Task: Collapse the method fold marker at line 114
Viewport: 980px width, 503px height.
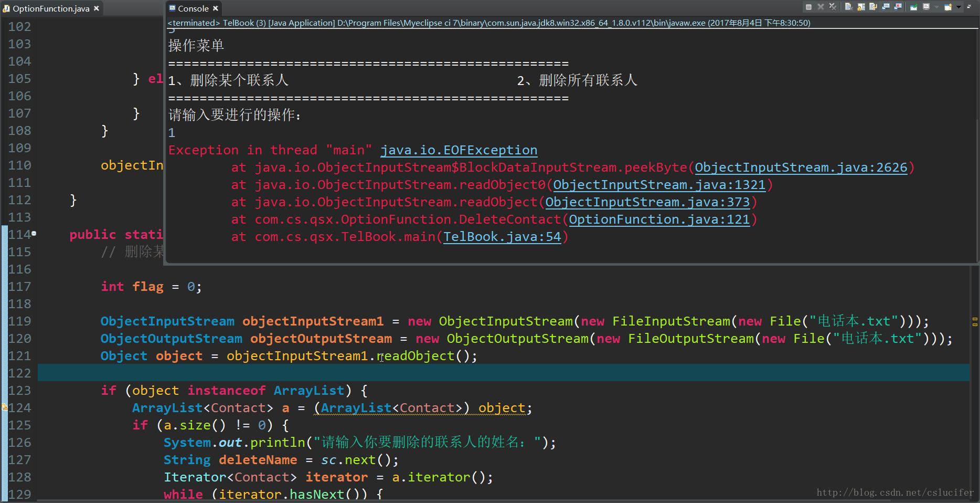Action: [34, 233]
